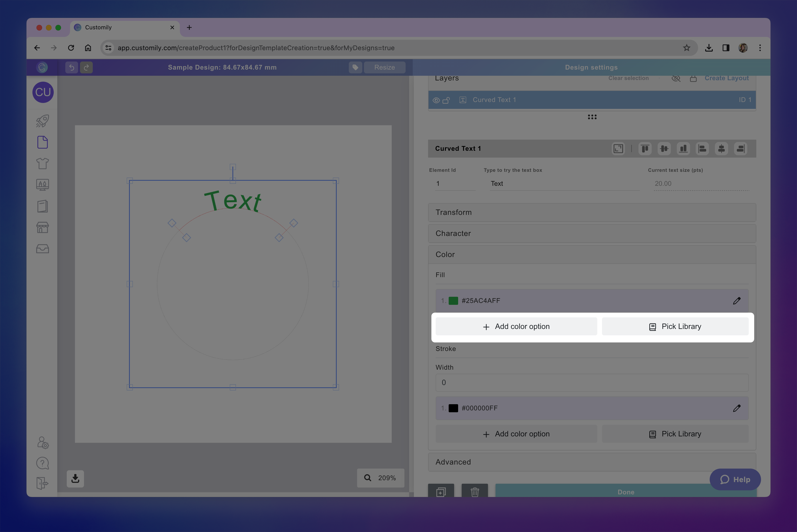
Task: Click the undo arrow in editor header
Action: [72, 67]
